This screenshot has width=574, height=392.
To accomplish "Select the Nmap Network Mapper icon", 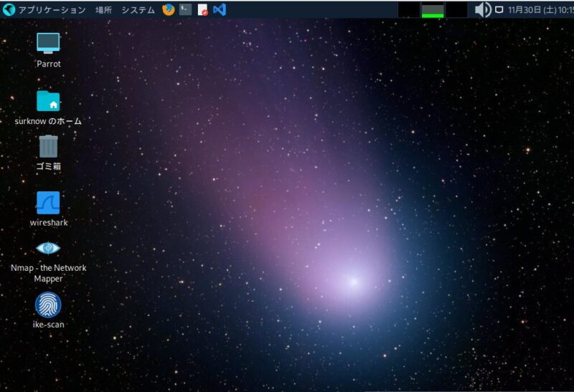I will pos(48,248).
